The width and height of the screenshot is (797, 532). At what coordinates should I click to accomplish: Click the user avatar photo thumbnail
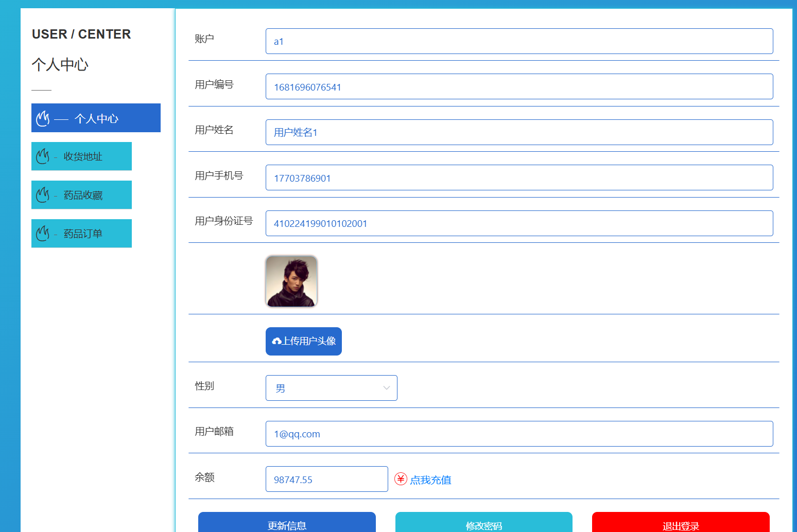pyautogui.click(x=291, y=281)
